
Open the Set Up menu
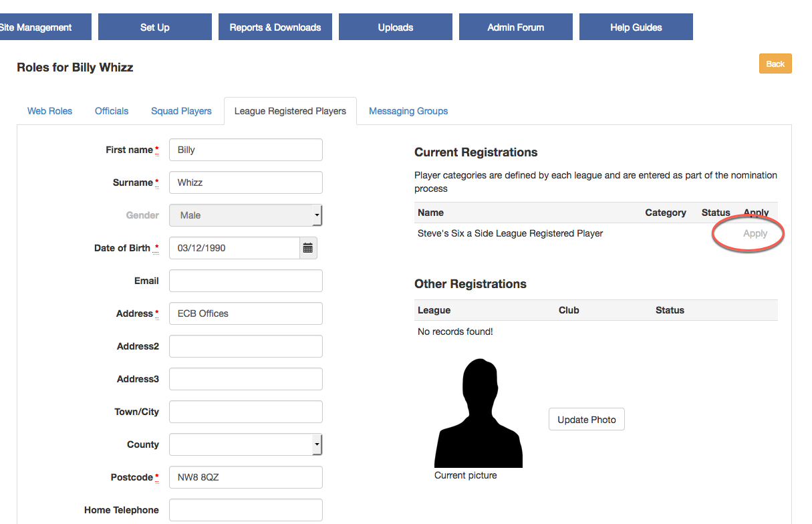(x=155, y=27)
